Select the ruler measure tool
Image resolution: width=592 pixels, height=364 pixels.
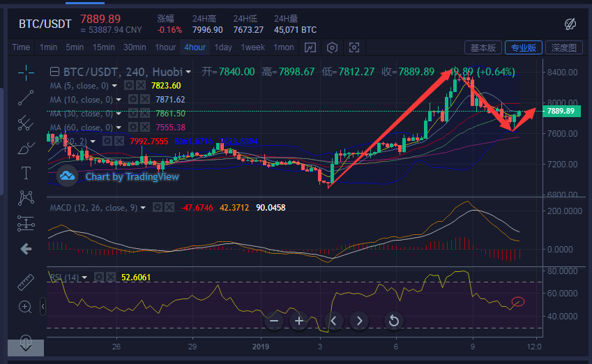(x=26, y=282)
